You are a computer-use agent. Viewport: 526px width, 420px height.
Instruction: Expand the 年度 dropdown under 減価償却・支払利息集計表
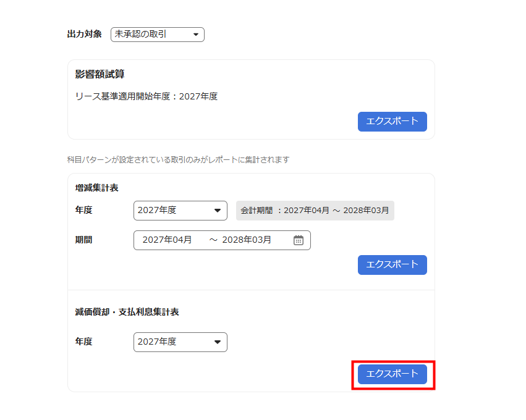pyautogui.click(x=180, y=342)
